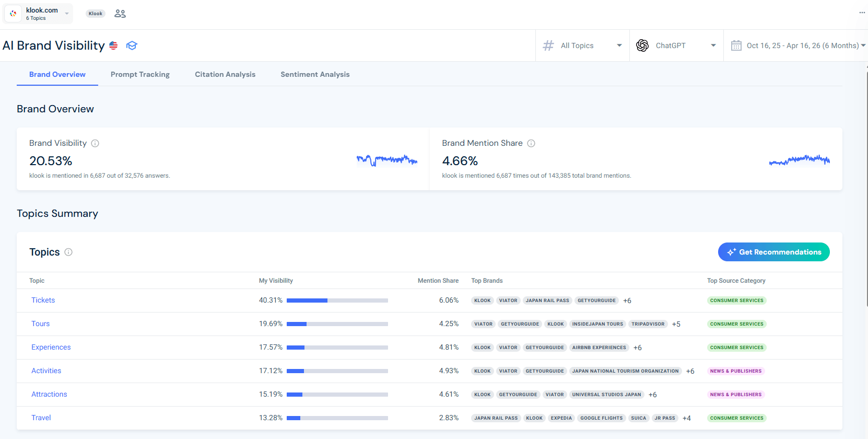
Task: Click the 4.66% mention share value
Action: [460, 161]
